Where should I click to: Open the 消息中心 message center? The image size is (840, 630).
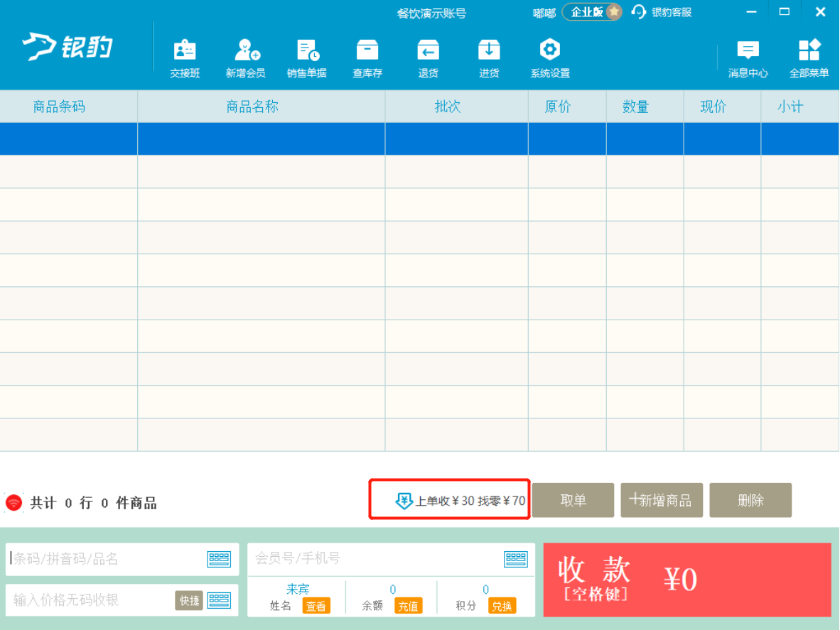pyautogui.click(x=748, y=58)
